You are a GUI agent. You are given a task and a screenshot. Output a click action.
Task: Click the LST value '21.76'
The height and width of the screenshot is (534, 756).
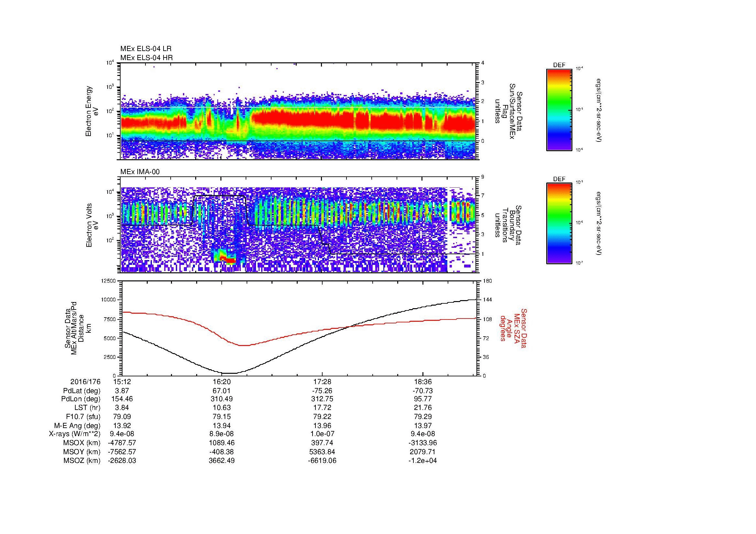click(x=423, y=408)
